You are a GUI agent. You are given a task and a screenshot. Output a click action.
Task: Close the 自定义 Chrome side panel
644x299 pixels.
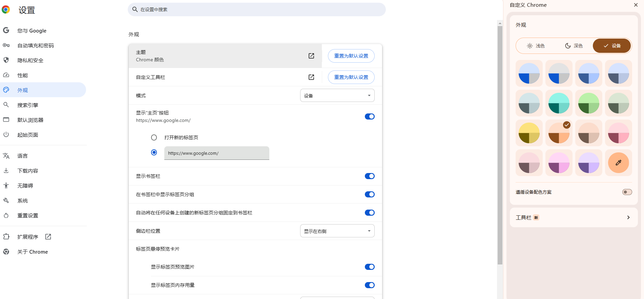(x=636, y=5)
